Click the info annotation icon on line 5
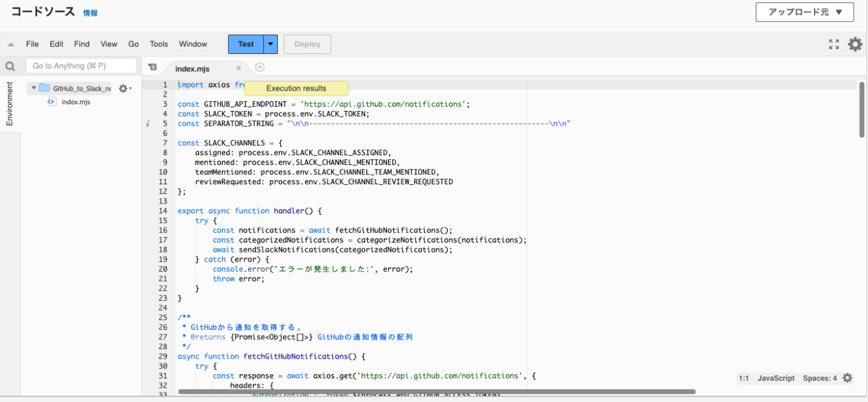 [147, 123]
